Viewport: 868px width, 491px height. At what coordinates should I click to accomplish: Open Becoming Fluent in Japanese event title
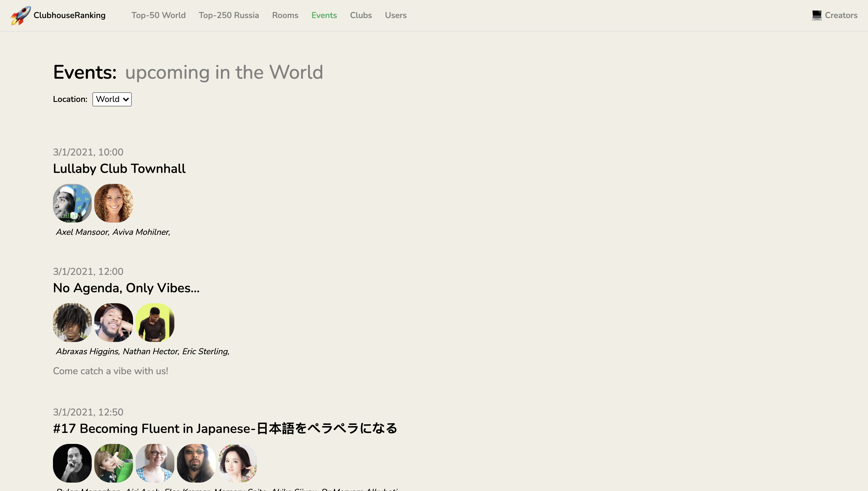pyautogui.click(x=225, y=429)
